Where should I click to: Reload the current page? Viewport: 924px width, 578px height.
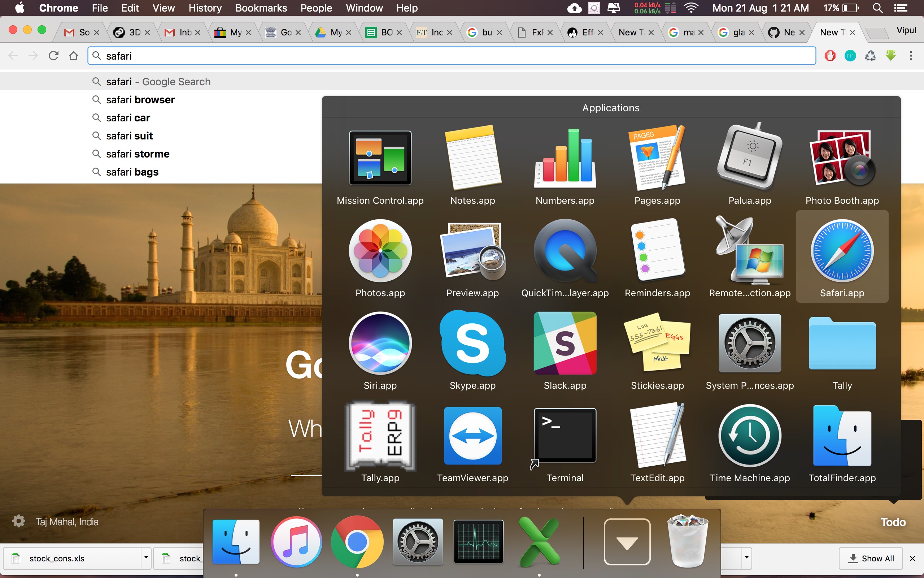(53, 56)
